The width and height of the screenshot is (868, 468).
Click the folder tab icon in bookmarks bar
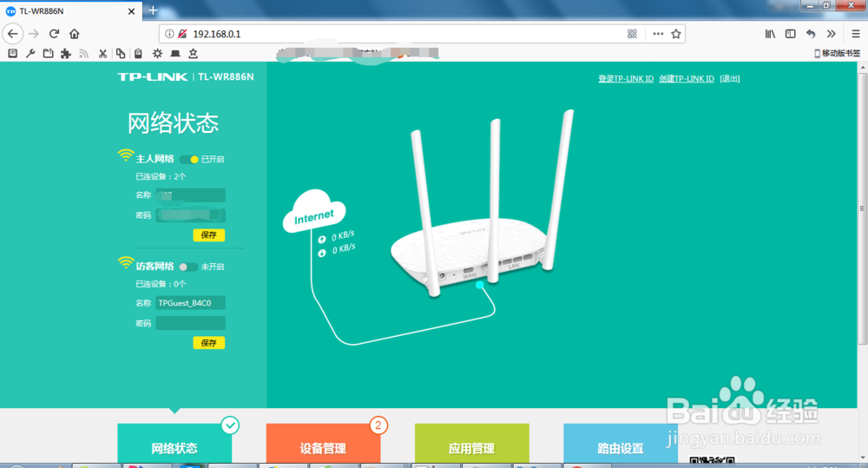[x=48, y=53]
